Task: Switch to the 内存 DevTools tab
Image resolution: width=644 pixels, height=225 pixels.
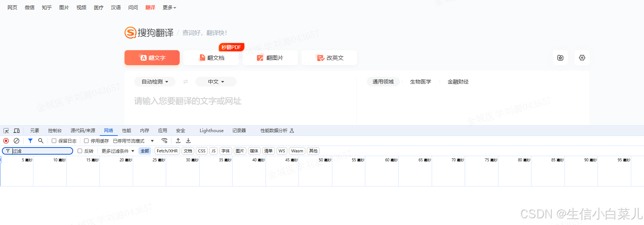Action: point(144,131)
